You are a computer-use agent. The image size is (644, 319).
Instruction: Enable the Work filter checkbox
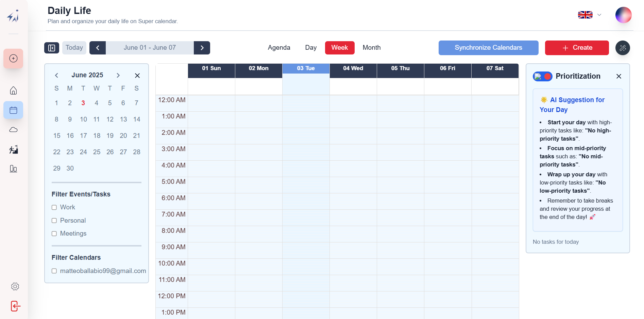54,207
